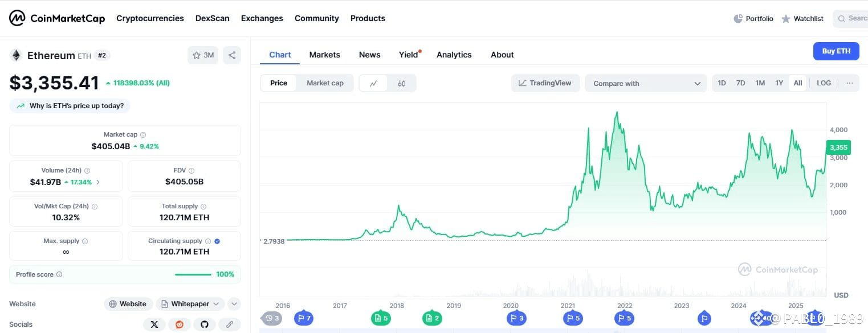Set chart range to 1D
This screenshot has height=333, width=868.
722,83
